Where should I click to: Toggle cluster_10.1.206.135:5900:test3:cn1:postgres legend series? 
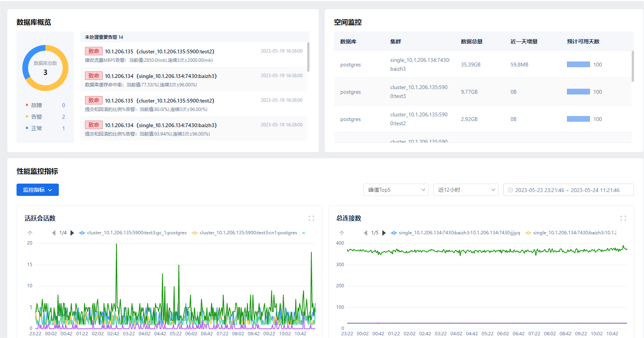[x=244, y=233]
